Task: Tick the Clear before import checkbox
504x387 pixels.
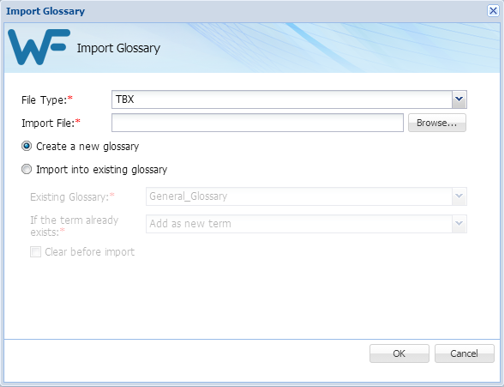Action: coord(35,252)
